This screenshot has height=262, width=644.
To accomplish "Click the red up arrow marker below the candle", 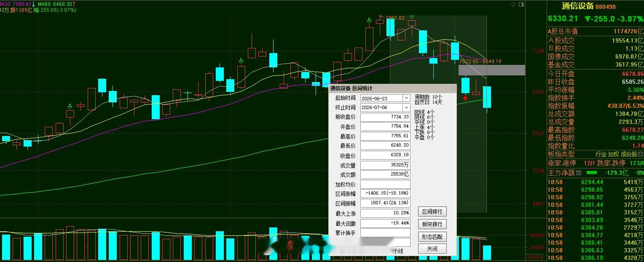I will click(465, 99).
